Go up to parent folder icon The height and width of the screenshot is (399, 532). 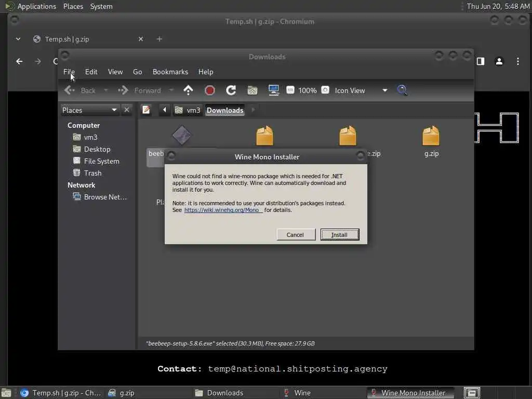click(x=188, y=90)
